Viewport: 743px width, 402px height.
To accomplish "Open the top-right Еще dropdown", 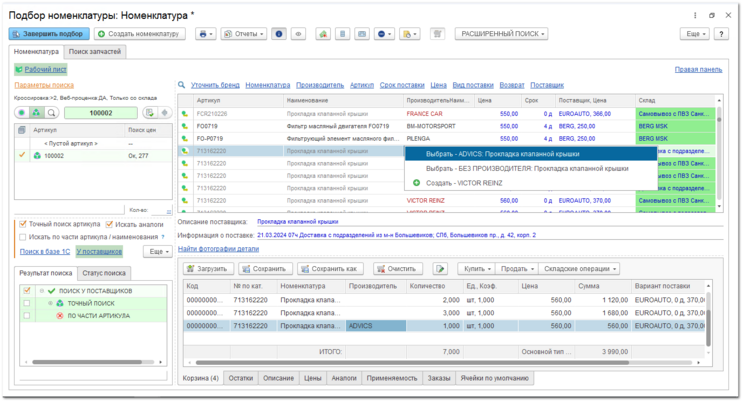I will click(695, 34).
